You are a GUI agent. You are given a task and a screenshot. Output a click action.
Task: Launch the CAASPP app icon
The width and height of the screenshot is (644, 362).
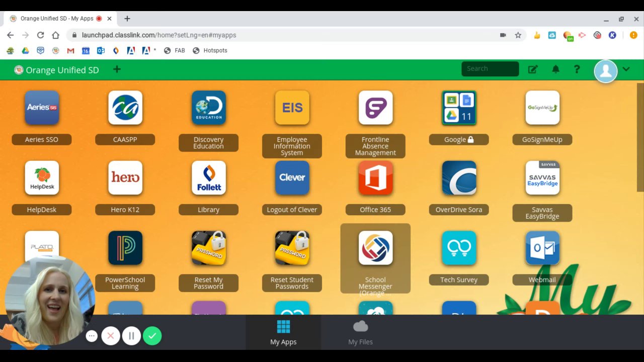tap(125, 108)
